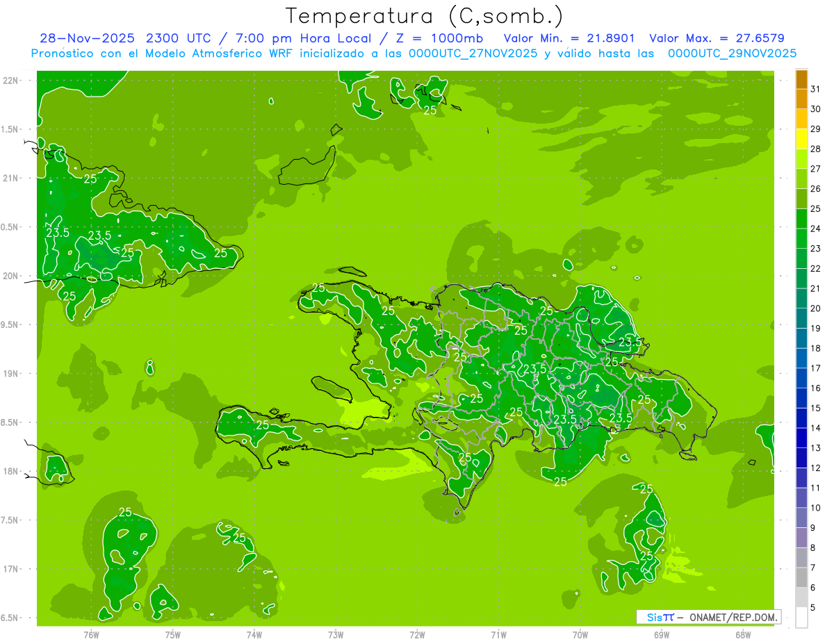Pick the blue swatch between 16 and 17
834x644 pixels.
(801, 378)
